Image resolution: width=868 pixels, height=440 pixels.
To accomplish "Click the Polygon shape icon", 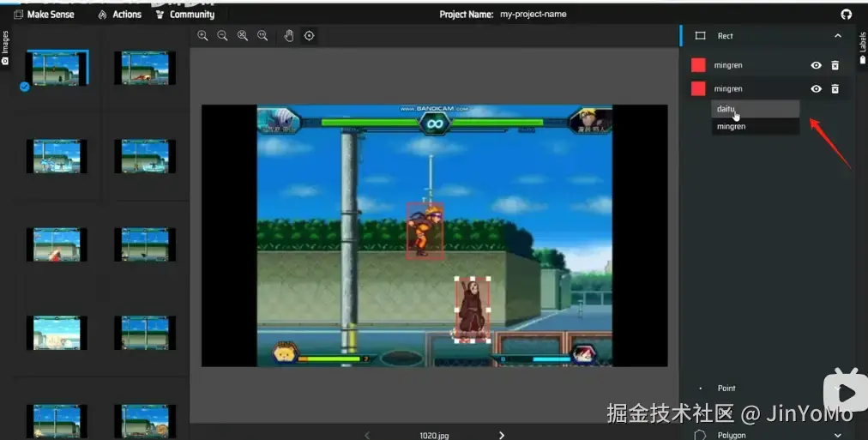I will click(x=700, y=435).
